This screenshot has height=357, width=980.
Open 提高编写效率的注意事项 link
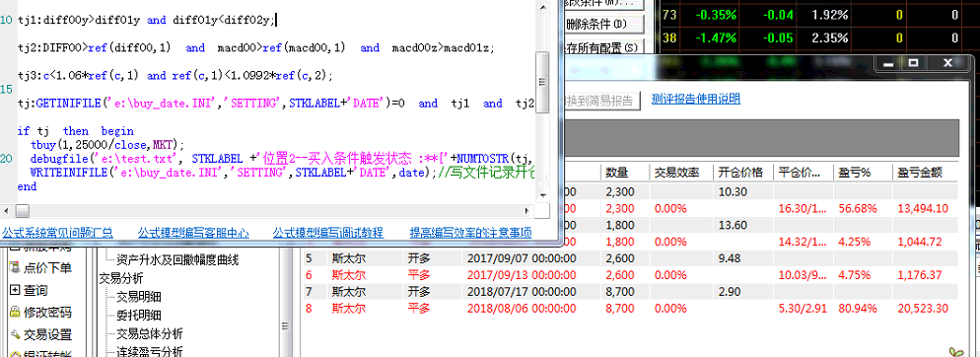point(470,233)
